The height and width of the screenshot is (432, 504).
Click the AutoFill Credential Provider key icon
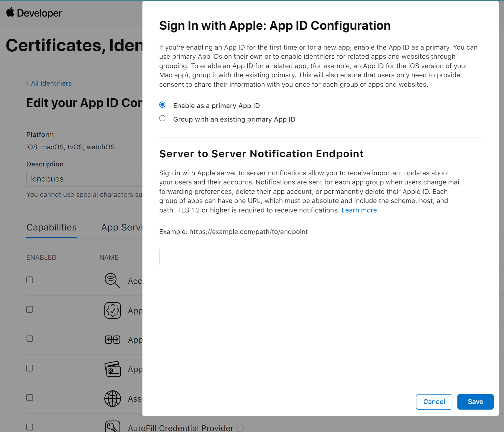tap(113, 426)
